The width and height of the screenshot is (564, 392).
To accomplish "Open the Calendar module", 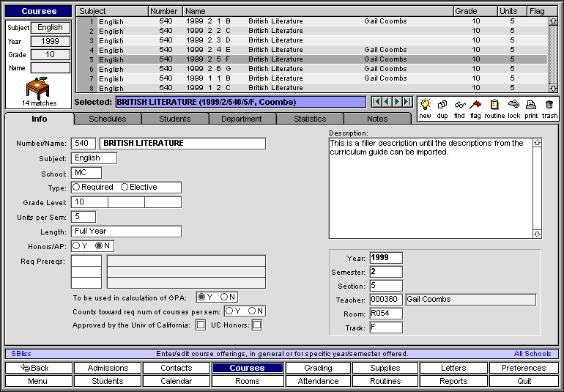I will pos(177,381).
